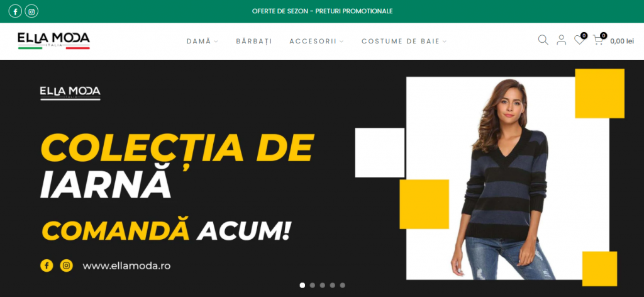Viewport: 644px width, 297px height.
Task: Open the BĂRBAȚI menu item
Action: [x=254, y=41]
